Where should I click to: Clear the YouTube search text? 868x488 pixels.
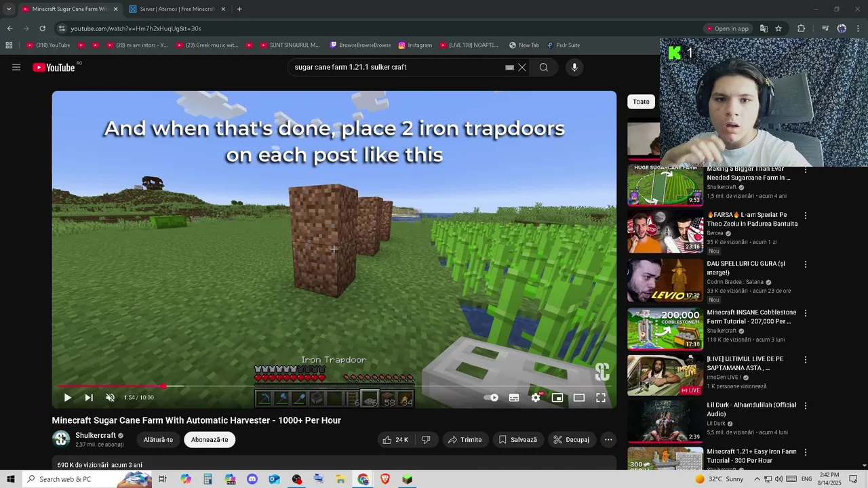pos(522,67)
